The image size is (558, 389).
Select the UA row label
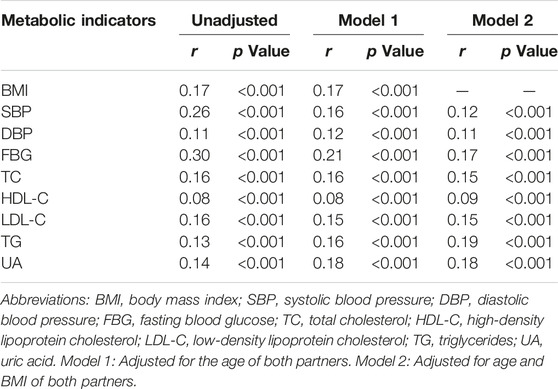pyautogui.click(x=12, y=263)
